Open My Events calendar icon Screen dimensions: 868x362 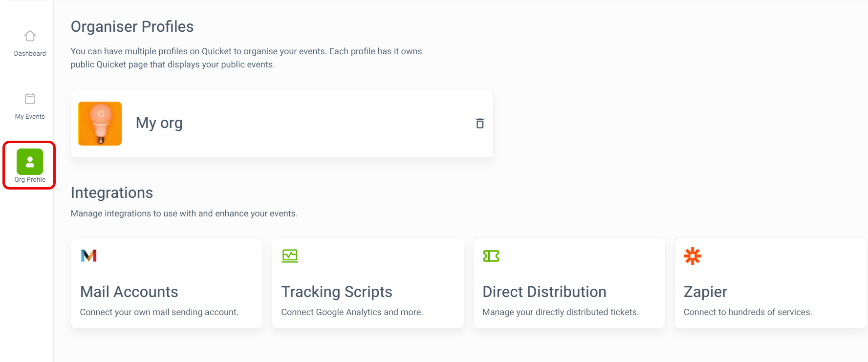[x=30, y=99]
